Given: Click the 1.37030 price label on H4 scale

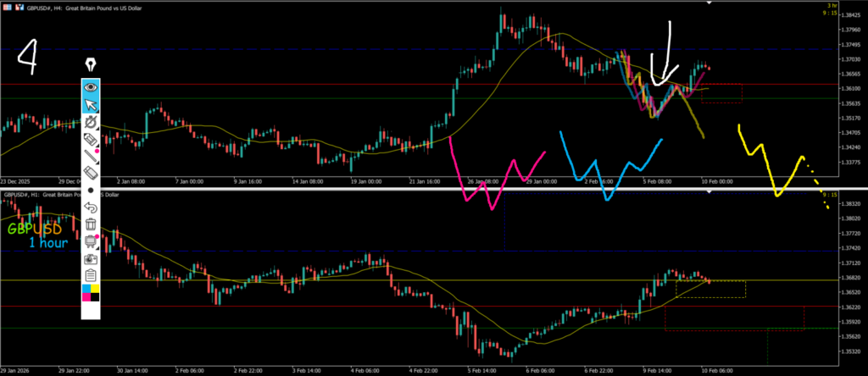Looking at the screenshot, I should pos(849,59).
